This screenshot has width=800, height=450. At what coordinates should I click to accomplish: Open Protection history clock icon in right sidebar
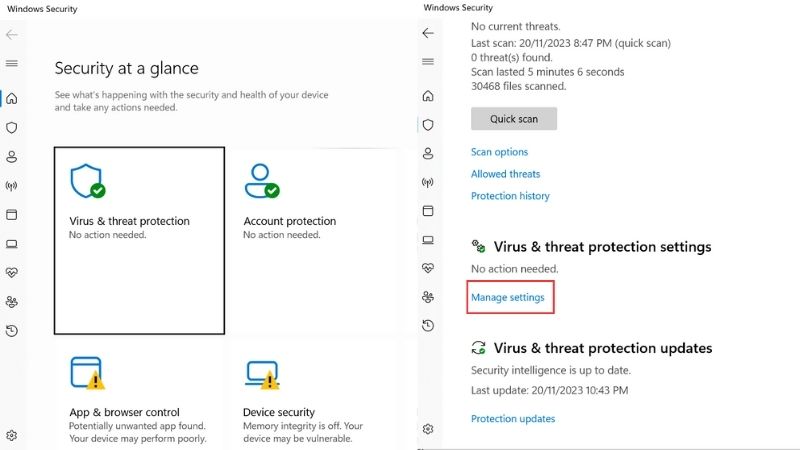point(428,326)
